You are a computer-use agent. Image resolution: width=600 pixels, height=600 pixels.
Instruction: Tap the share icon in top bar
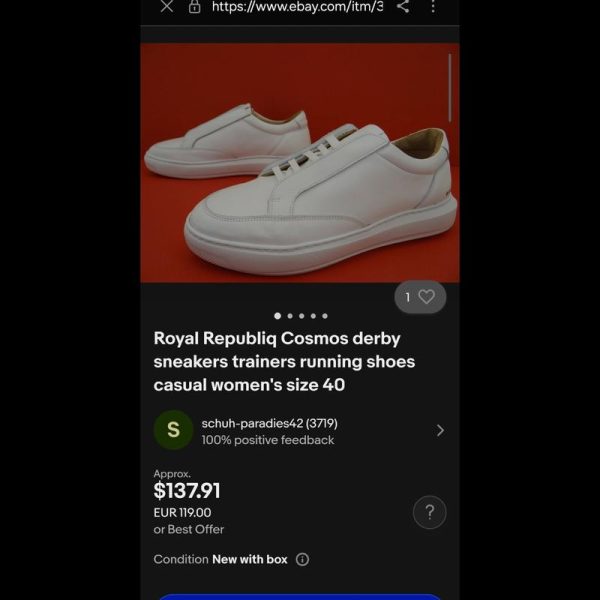click(x=403, y=6)
